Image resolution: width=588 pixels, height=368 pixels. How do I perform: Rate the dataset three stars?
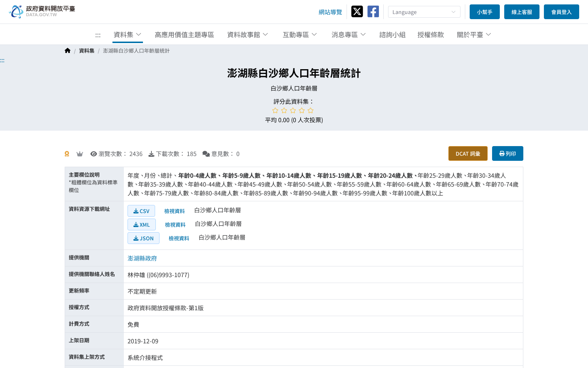293,110
